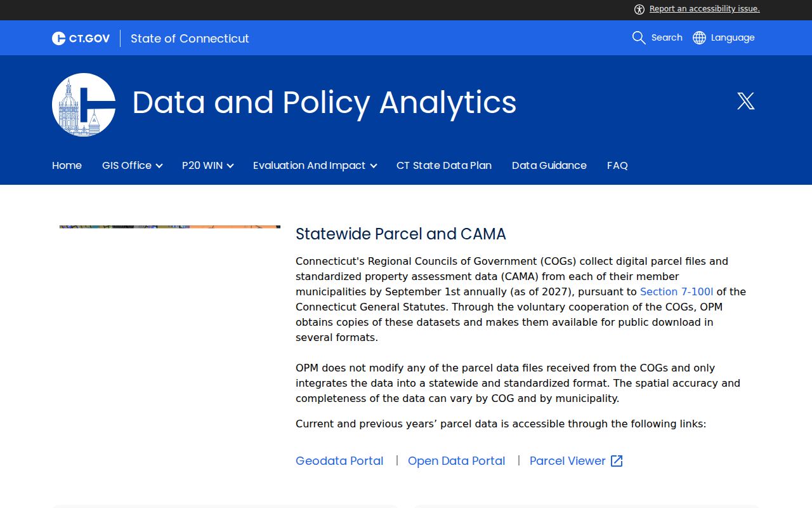Expand the P20 WIN dropdown chevron
This screenshot has width=812, height=508.
coord(230,166)
